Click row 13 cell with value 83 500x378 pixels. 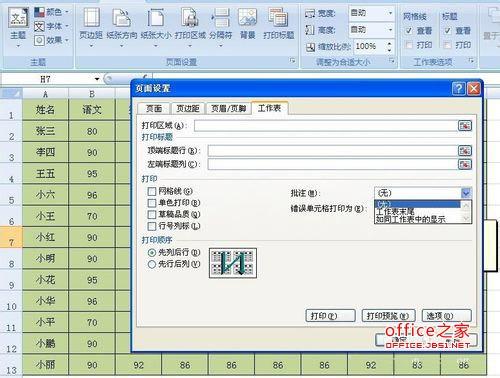click(417, 365)
